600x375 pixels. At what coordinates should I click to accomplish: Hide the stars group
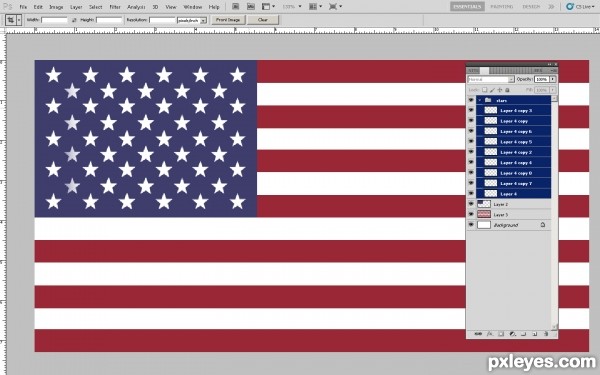tap(471, 100)
